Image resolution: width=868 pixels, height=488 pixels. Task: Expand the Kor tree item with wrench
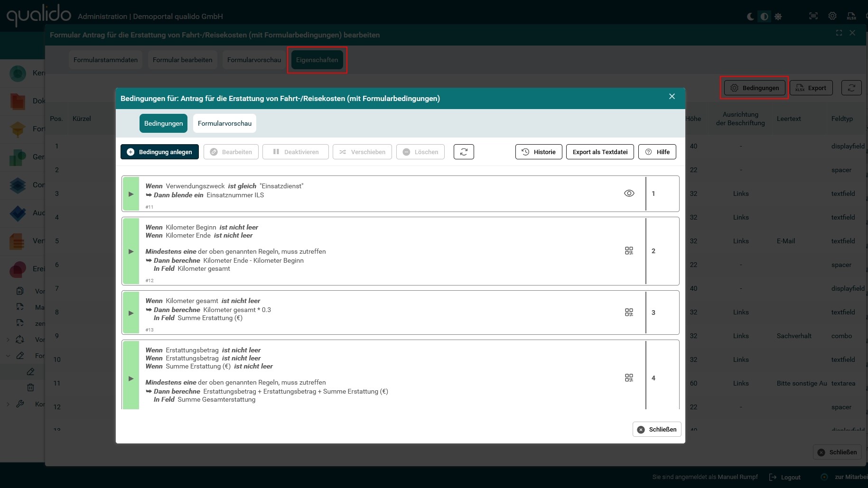click(x=8, y=404)
